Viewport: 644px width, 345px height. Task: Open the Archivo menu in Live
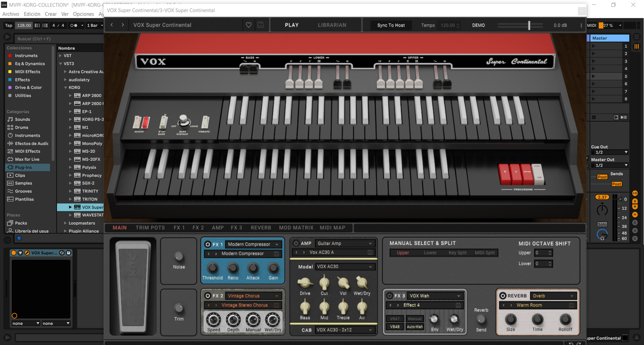11,14
